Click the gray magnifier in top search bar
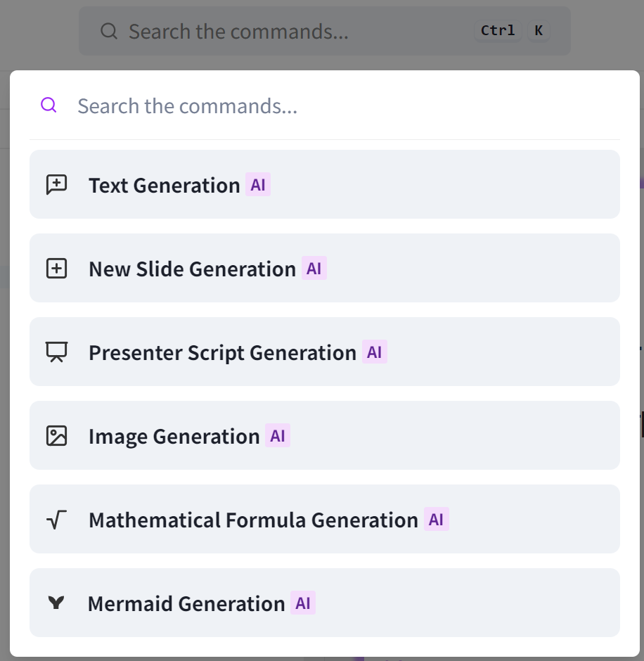Screen dimensions: 644x661 (x=108, y=31)
